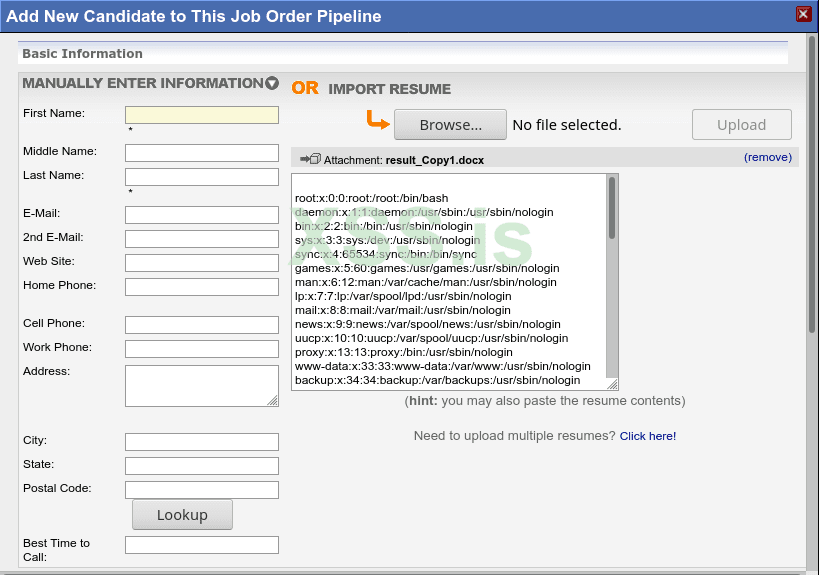Open the 'Click here!' multiple resumes link
This screenshot has height=575, width=819.
point(648,436)
